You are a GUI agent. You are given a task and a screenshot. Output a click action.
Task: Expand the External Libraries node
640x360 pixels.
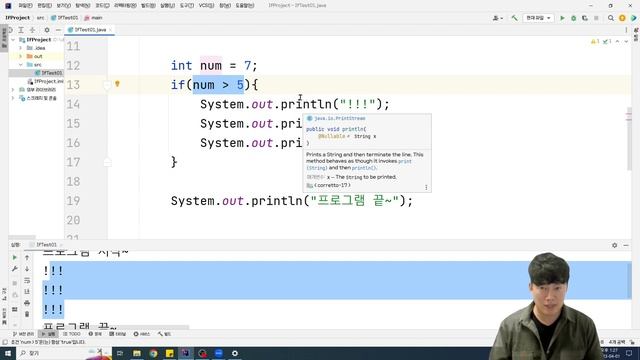pos(13,89)
